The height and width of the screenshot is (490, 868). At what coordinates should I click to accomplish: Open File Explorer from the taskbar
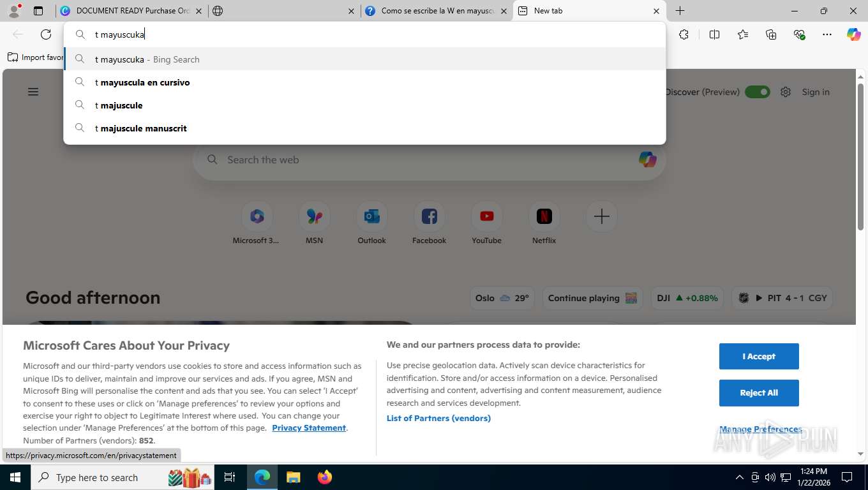[x=293, y=477]
